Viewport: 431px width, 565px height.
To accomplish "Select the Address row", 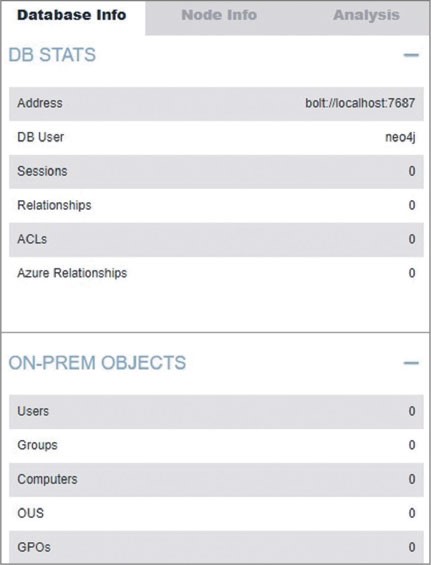I will tap(216, 103).
